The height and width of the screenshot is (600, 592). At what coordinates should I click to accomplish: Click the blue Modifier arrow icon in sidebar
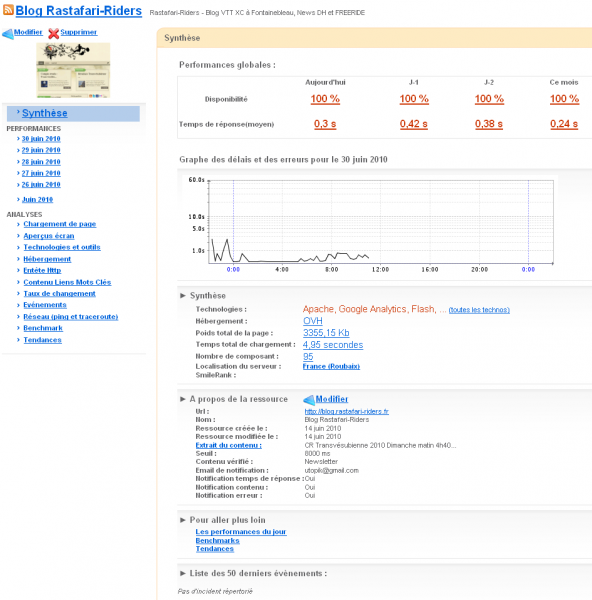7,34
